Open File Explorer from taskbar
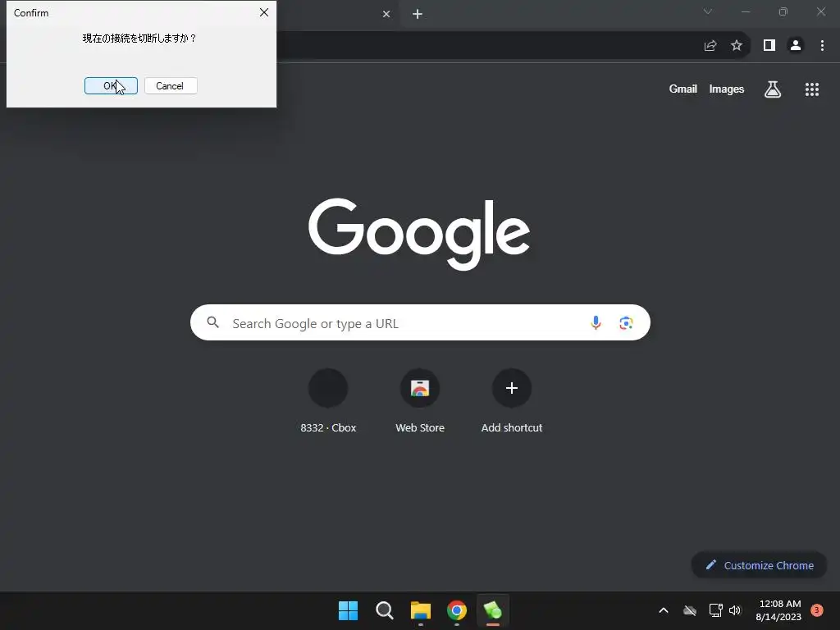 click(421, 610)
